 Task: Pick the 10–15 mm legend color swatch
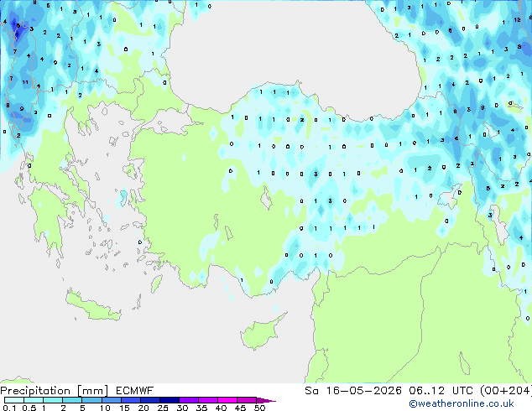coord(112,400)
